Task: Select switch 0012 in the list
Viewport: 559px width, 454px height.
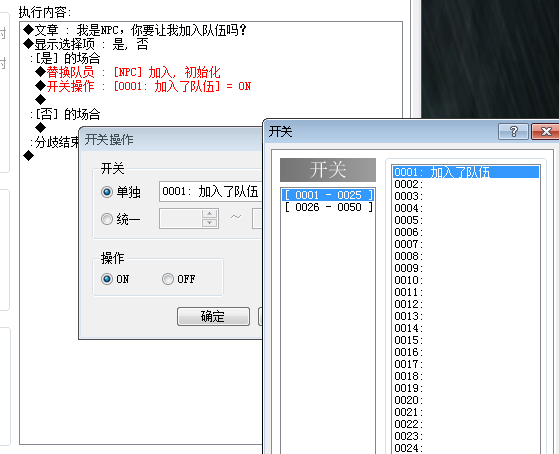Action: [466, 304]
